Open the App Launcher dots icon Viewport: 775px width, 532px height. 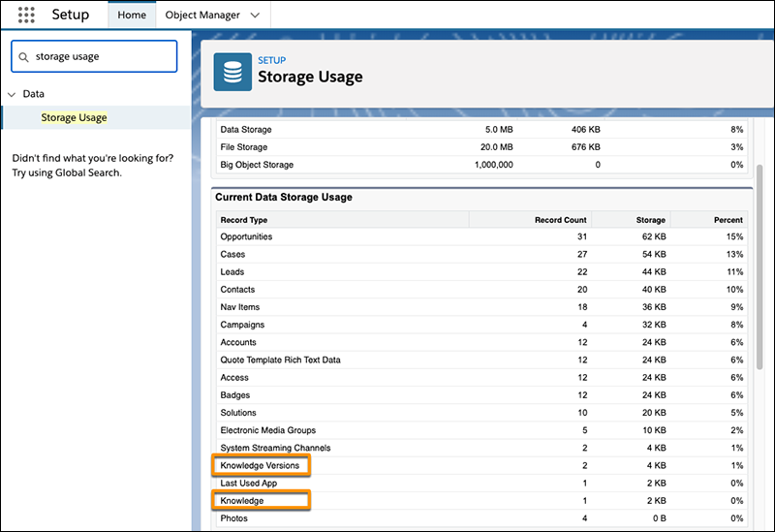coord(26,15)
